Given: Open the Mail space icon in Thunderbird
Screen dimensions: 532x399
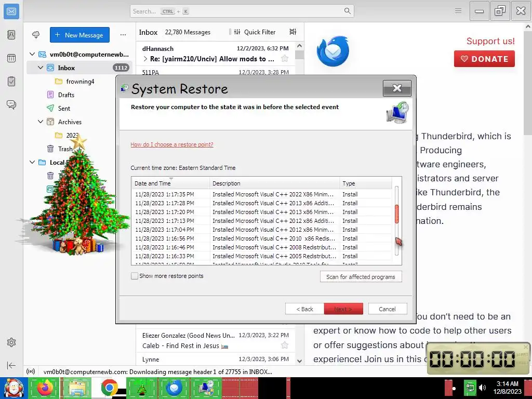Looking at the screenshot, I should tap(11, 11).
